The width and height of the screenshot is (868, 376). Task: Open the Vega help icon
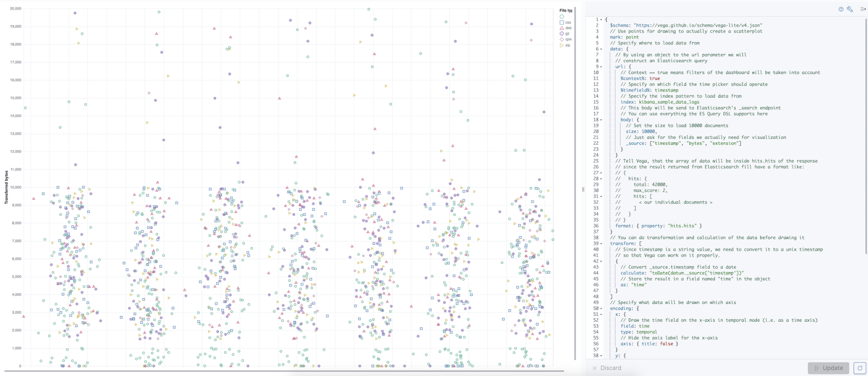coord(841,9)
